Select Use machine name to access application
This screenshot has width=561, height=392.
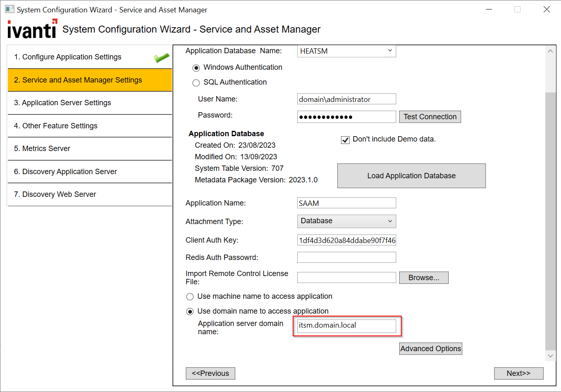[x=190, y=296]
